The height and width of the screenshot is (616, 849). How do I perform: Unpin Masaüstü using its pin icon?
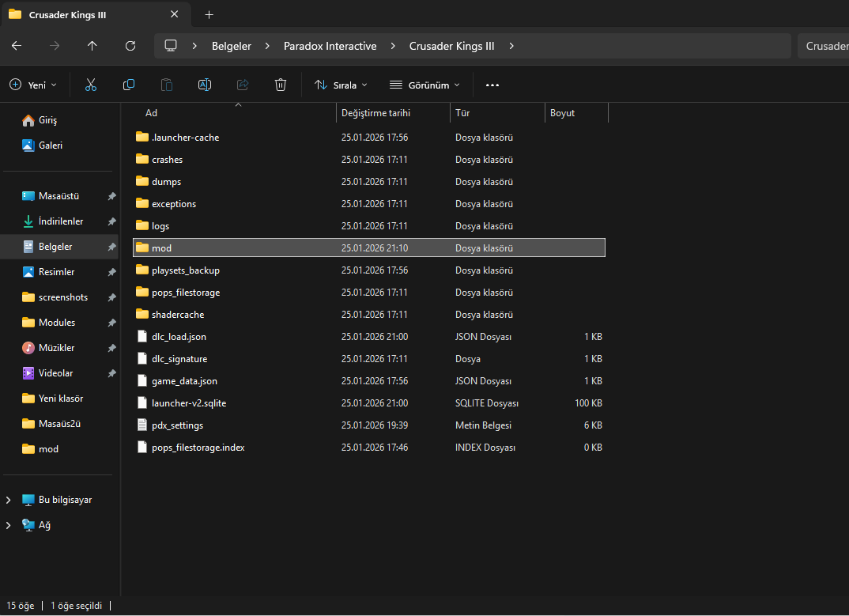111,196
